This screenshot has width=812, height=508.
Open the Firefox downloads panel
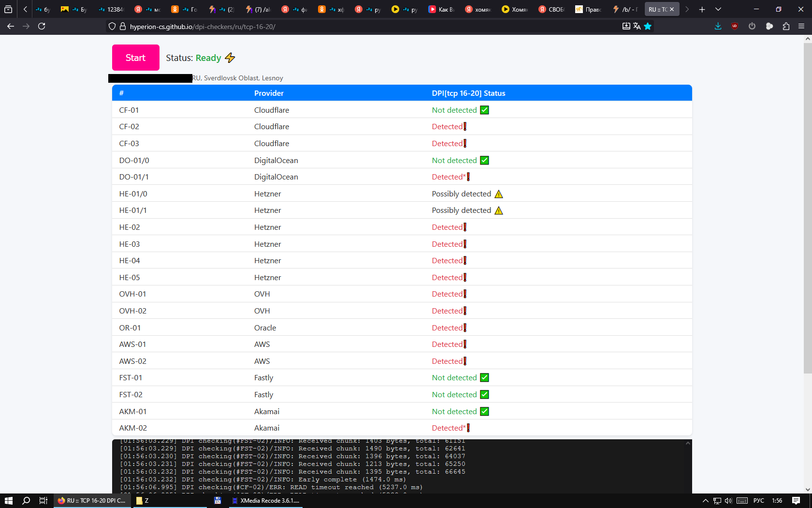pyautogui.click(x=718, y=26)
